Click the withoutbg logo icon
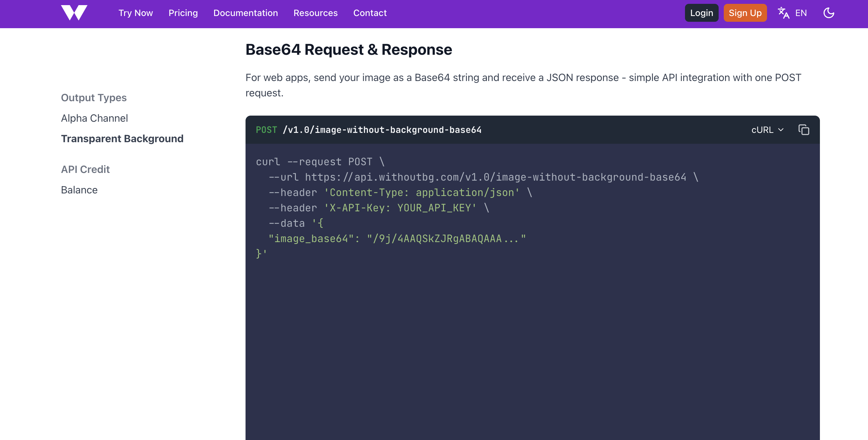 pos(74,13)
